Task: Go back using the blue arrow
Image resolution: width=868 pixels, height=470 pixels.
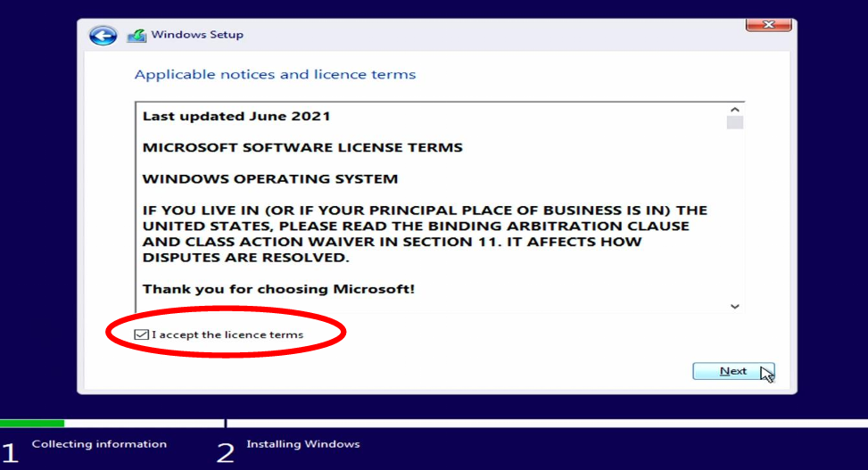Action: point(103,36)
